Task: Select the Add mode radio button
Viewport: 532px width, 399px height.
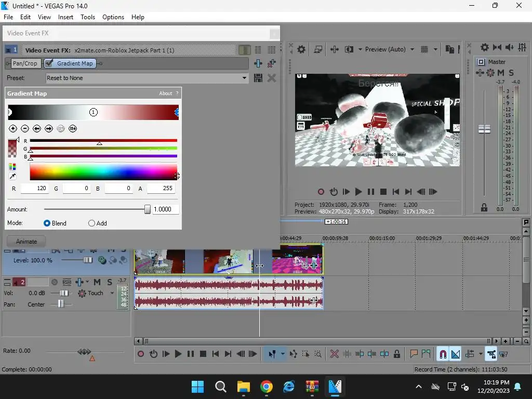Action: tap(91, 223)
